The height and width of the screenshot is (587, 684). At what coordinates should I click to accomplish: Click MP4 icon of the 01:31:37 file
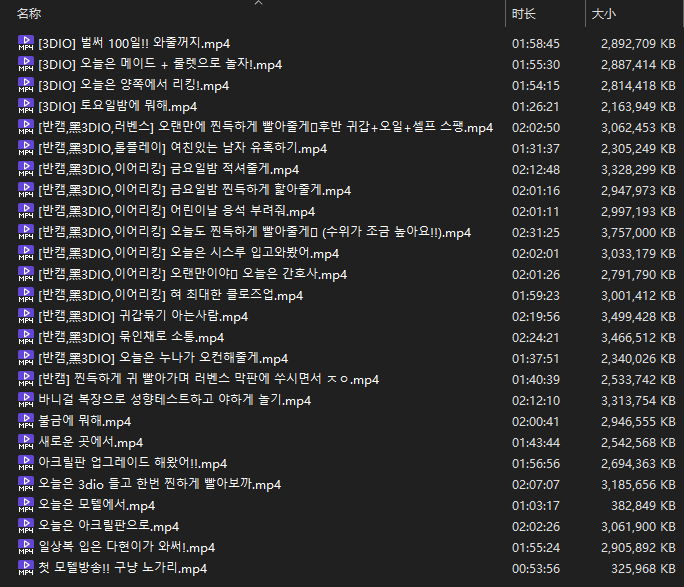click(x=26, y=148)
